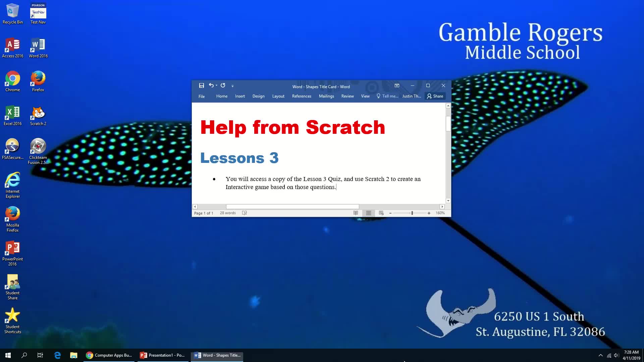The image size is (644, 362).
Task: Select the Mailings ribbon tab
Action: (326, 96)
